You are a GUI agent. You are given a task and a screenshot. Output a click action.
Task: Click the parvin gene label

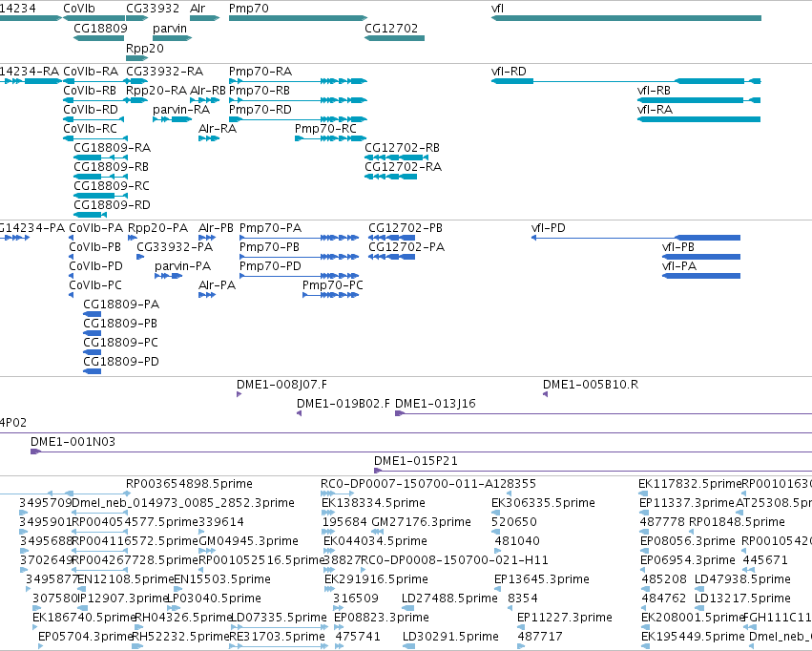pyautogui.click(x=170, y=28)
